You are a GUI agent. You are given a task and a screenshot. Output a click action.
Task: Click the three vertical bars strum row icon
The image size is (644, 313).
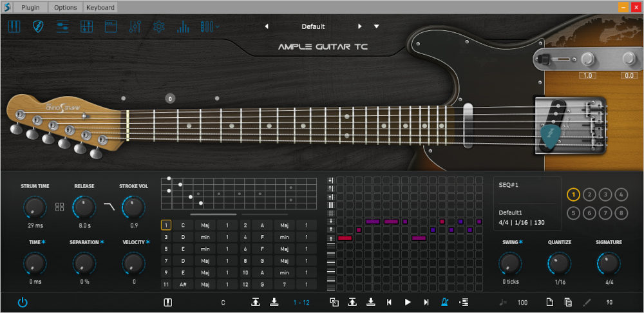click(x=330, y=205)
